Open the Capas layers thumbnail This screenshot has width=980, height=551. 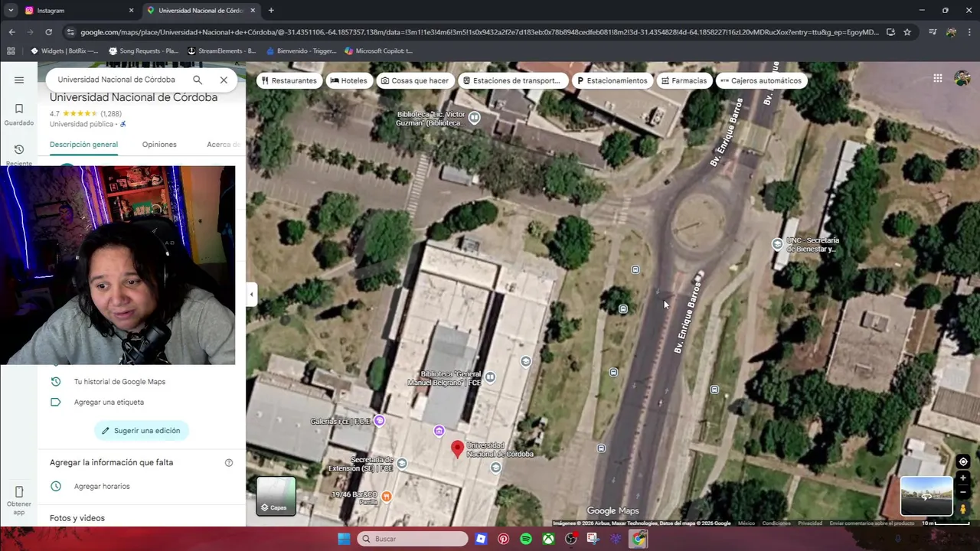click(x=276, y=496)
